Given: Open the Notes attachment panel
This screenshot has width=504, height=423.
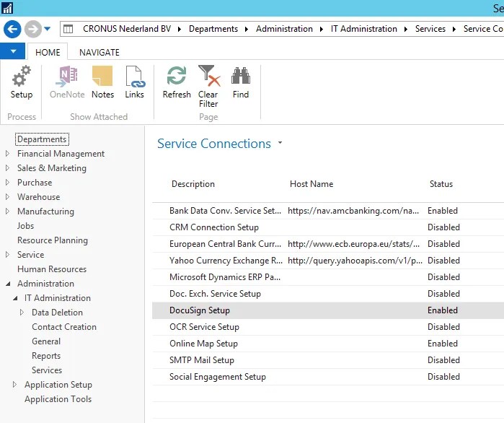Looking at the screenshot, I should [102, 82].
